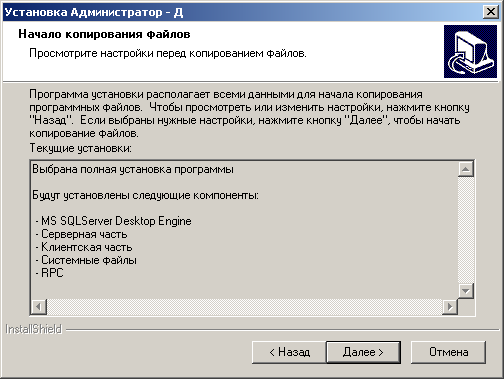Click the Выбрана полная установка программы text

click(x=133, y=169)
